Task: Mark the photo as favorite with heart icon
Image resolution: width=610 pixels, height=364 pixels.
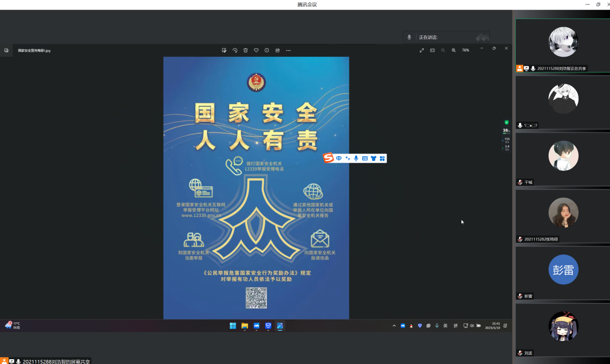Action: pos(256,50)
